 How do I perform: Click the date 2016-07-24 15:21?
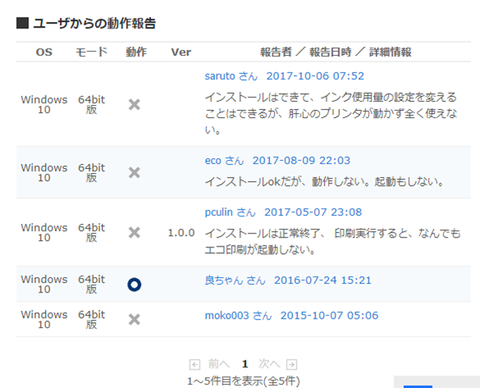[x=323, y=280]
